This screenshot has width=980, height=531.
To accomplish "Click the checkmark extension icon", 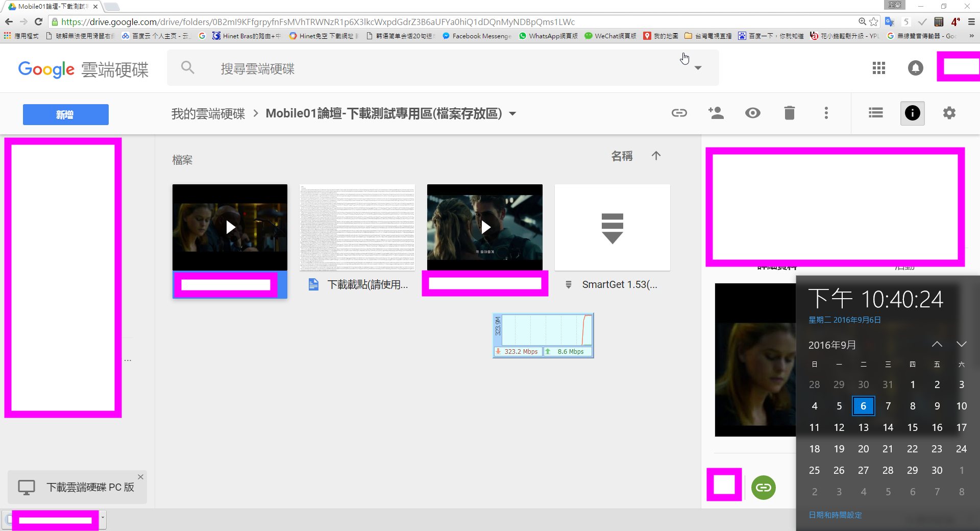I will [x=922, y=21].
